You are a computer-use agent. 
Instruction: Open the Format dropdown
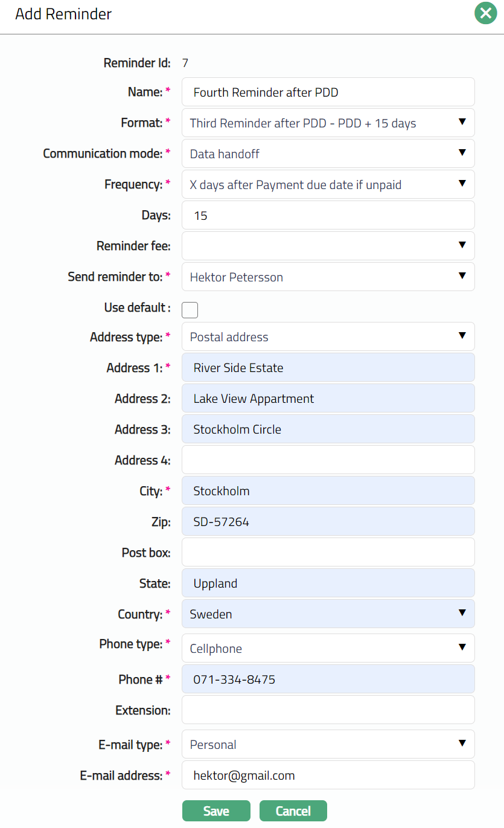point(328,123)
